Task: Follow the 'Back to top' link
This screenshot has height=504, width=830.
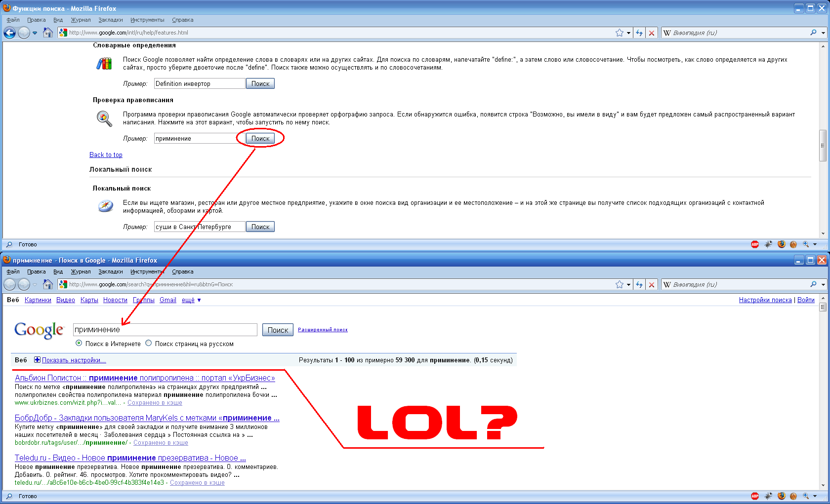Action: [106, 155]
